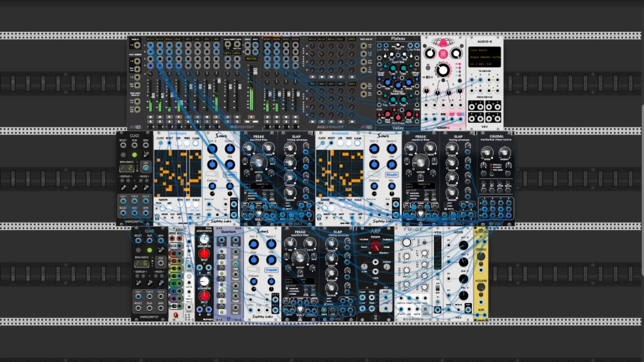This screenshot has width=644, height=362.
Task: Click the Arp track label in MixMaster
Action: [179, 39]
